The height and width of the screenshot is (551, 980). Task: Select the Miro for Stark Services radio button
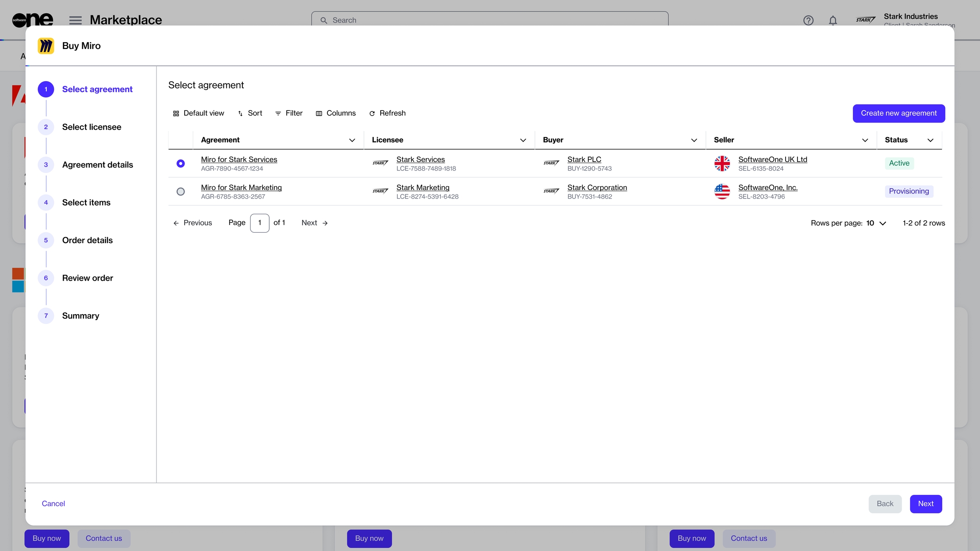pos(181,163)
